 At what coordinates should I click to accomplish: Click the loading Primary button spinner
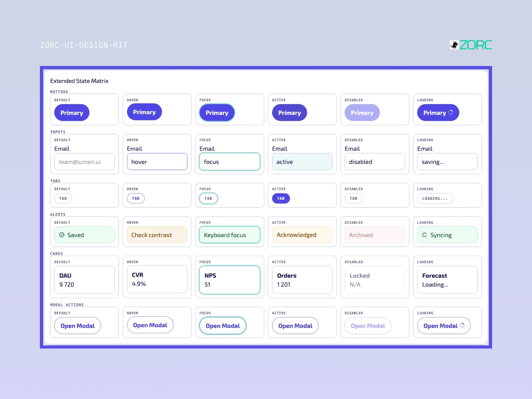pos(451,112)
